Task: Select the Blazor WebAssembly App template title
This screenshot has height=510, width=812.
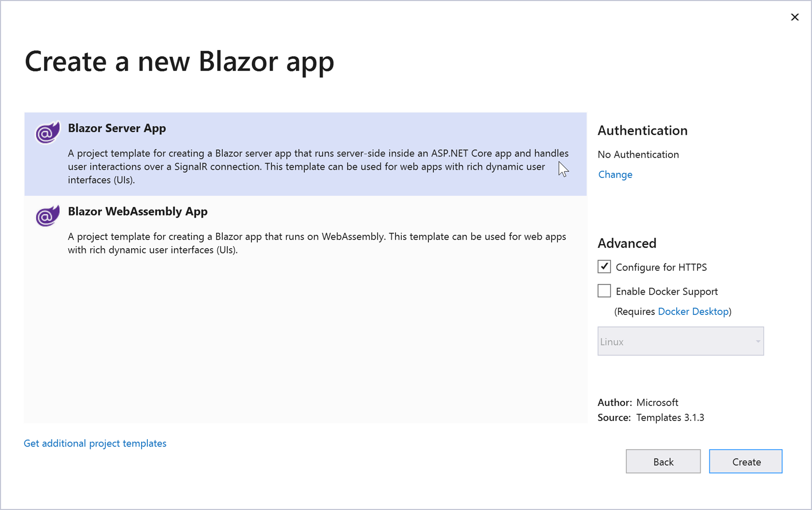Action: 138,211
